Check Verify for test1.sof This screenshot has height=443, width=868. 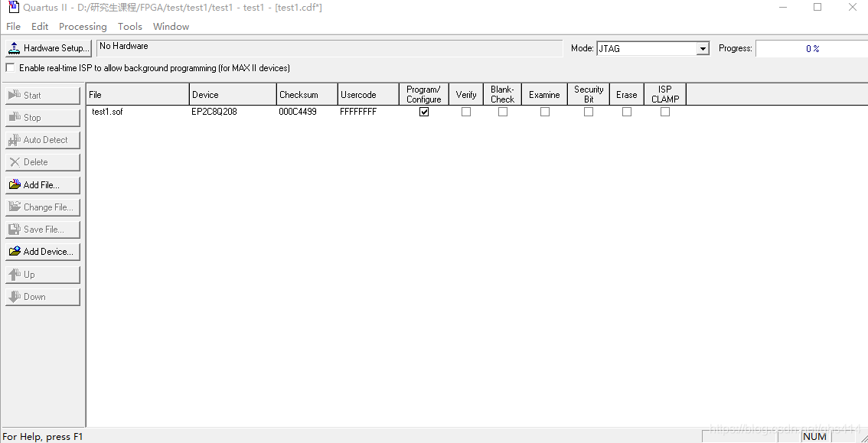[466, 112]
